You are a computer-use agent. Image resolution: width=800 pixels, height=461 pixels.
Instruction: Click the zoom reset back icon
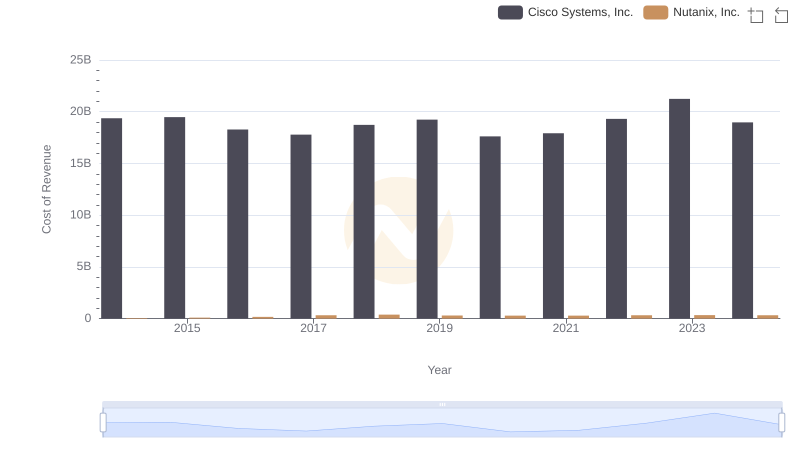[x=781, y=15]
